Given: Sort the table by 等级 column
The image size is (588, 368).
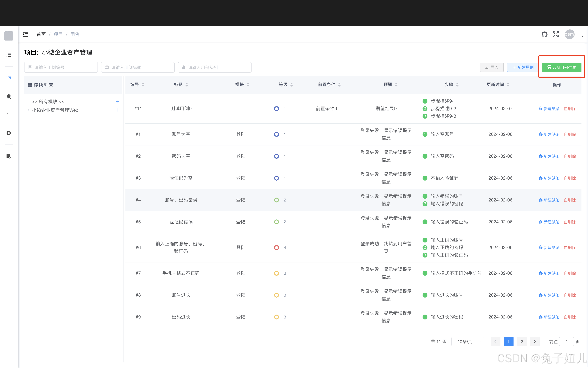Looking at the screenshot, I should [x=291, y=84].
